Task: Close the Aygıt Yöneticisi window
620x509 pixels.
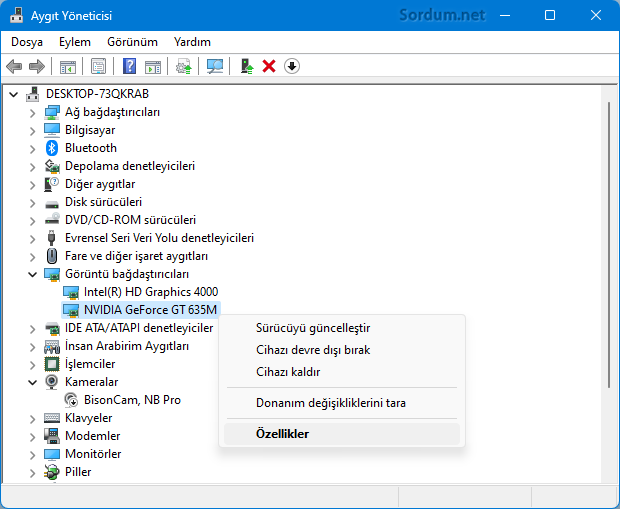Action: (595, 15)
